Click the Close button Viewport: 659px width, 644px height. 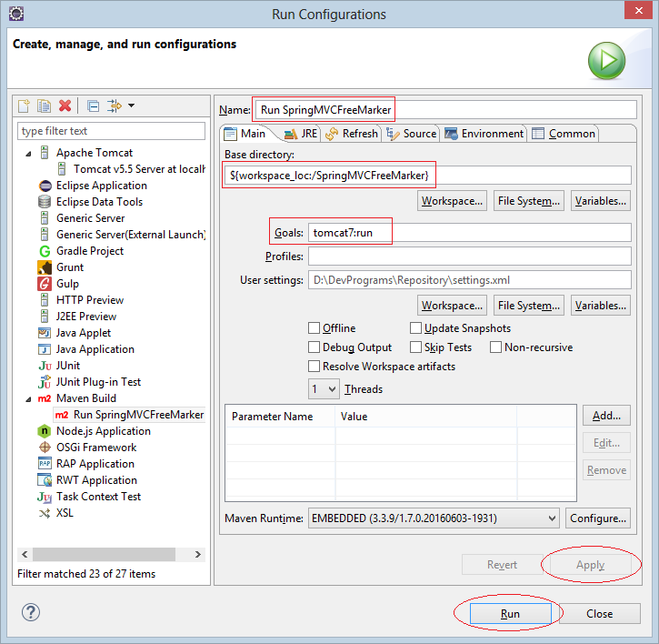point(599,614)
